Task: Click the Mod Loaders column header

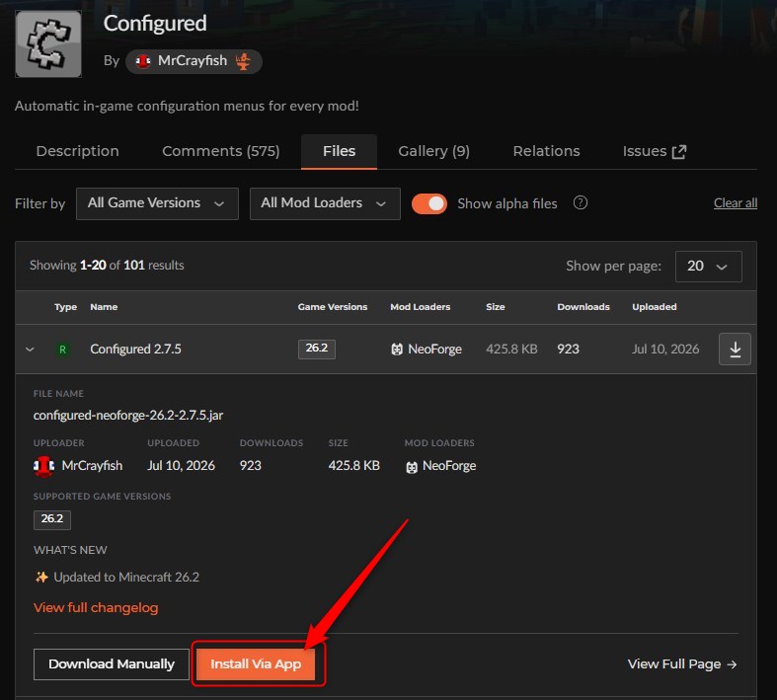Action: point(421,307)
